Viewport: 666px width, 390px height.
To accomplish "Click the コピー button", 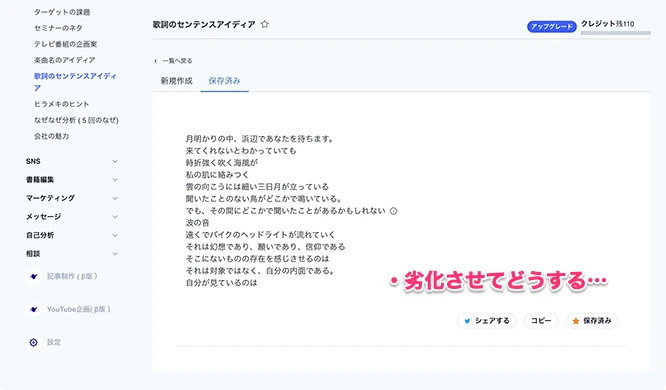I will pyautogui.click(x=541, y=321).
